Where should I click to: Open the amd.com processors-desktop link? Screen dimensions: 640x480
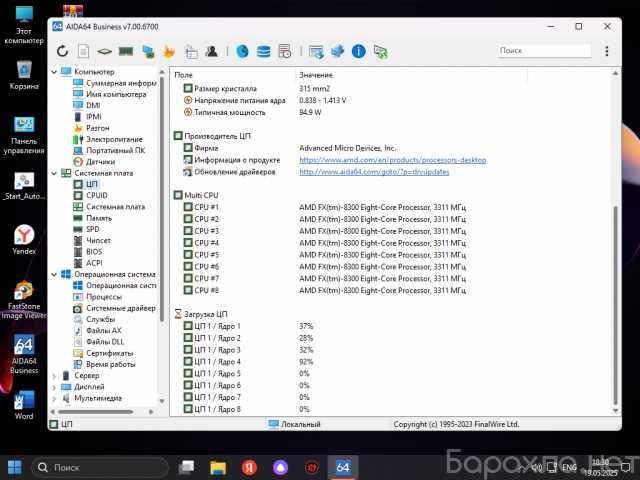point(393,160)
